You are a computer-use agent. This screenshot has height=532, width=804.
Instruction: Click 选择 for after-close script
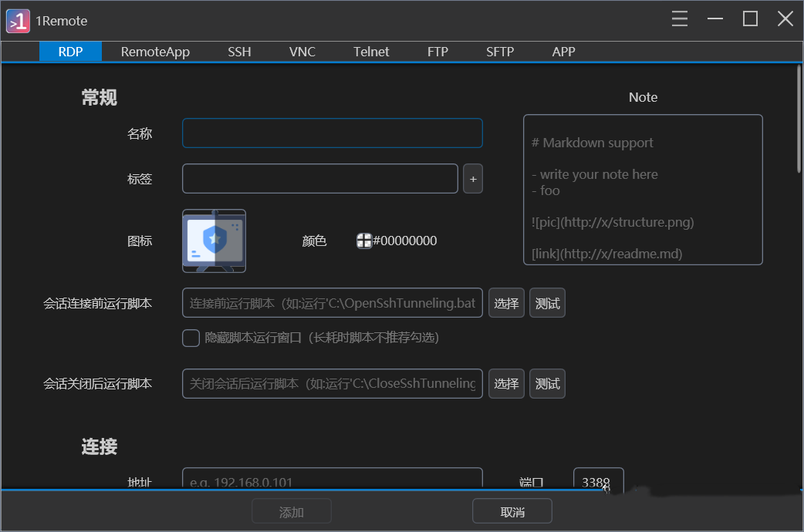[x=506, y=383]
